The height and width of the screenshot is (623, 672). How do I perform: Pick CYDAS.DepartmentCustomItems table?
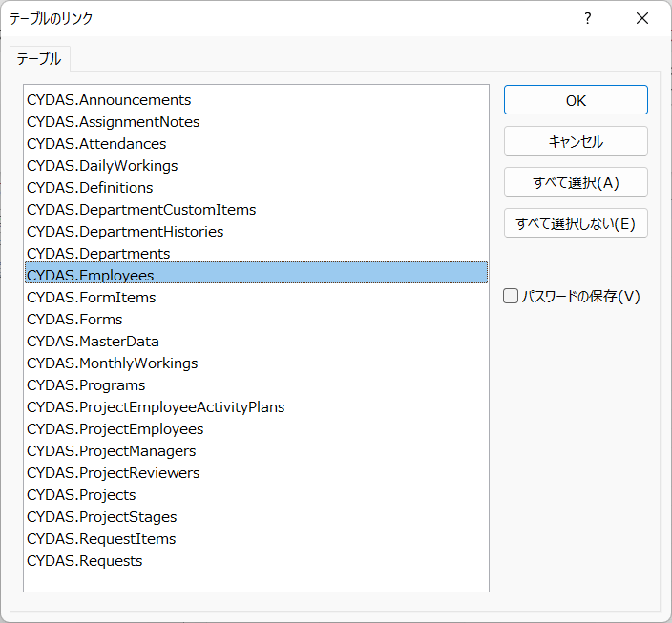(141, 210)
